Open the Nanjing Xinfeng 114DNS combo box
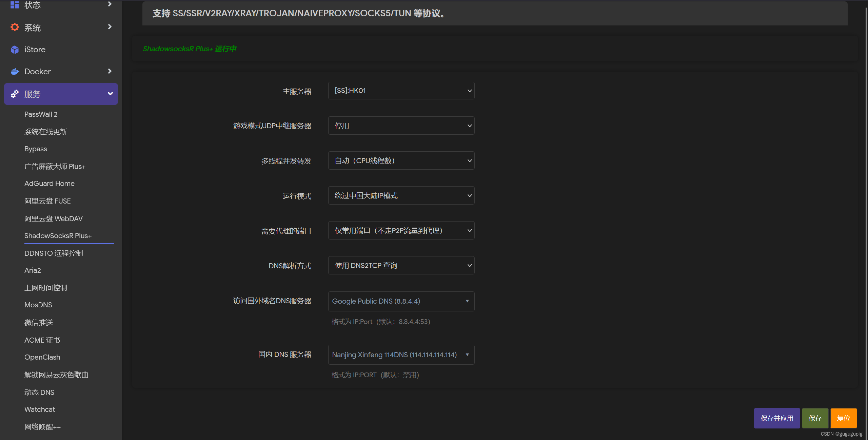Viewport: 868px width, 440px height. pos(401,355)
